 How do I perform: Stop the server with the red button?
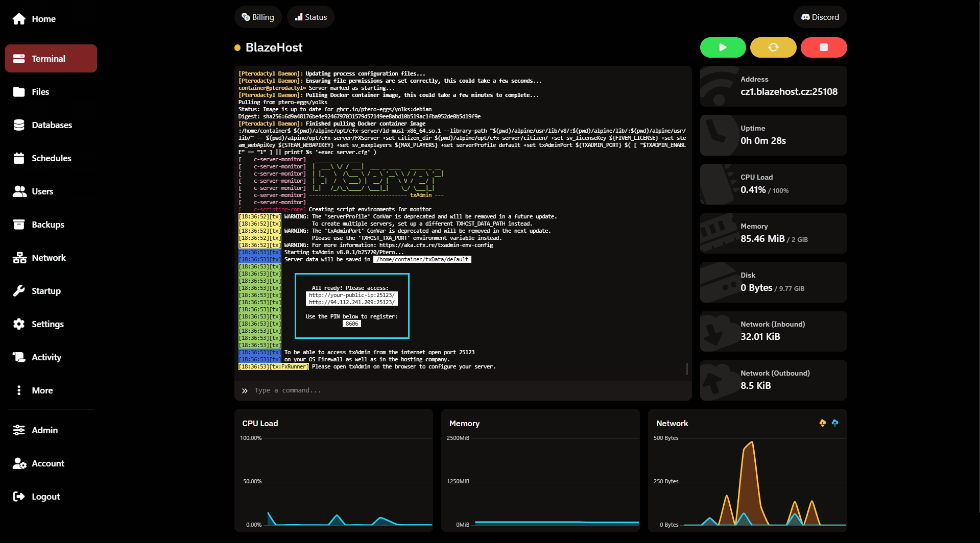click(x=824, y=47)
